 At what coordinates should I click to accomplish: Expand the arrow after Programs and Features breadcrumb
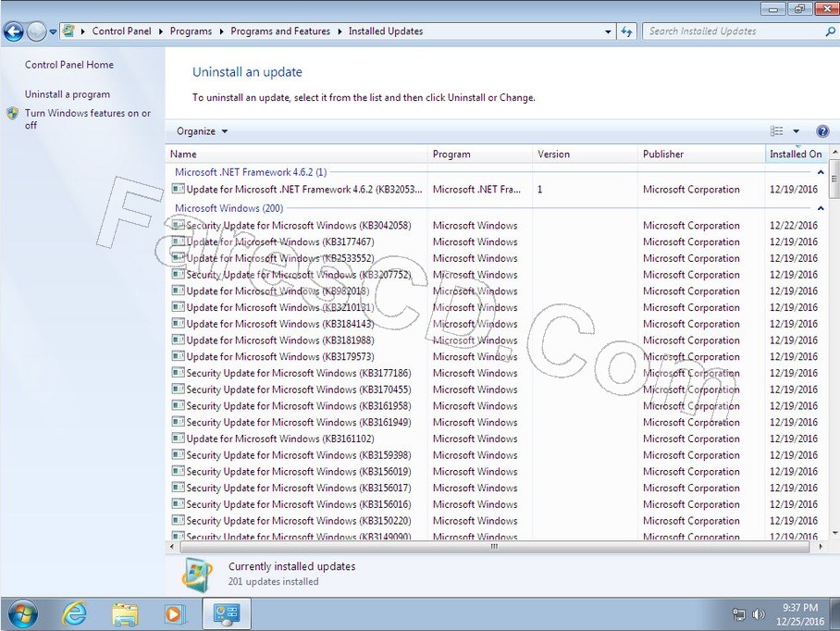(340, 31)
